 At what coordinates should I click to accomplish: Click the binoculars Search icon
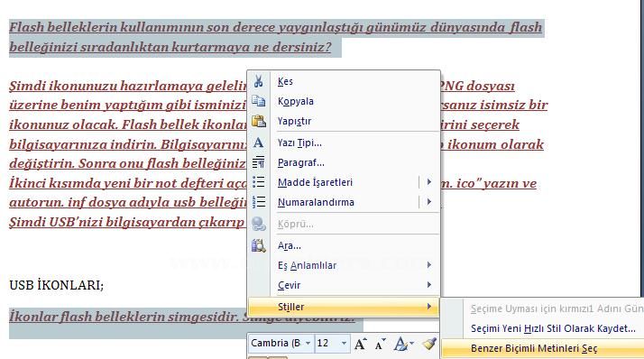tap(258, 245)
